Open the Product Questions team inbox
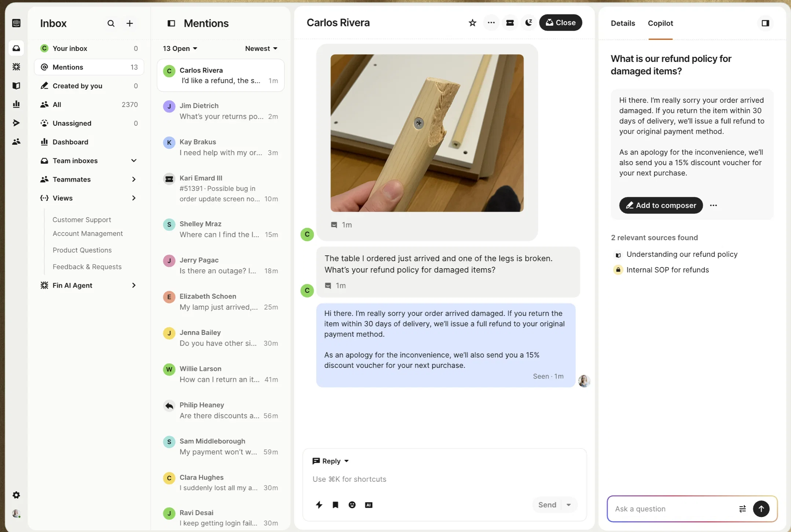Viewport: 791px width, 532px height. point(82,250)
